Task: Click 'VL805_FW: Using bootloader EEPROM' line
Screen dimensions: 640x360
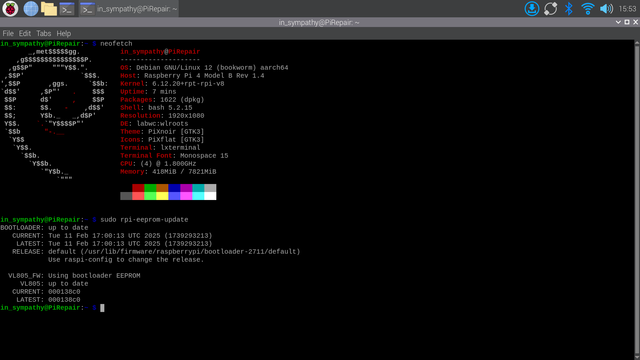Action: pyautogui.click(x=74, y=276)
